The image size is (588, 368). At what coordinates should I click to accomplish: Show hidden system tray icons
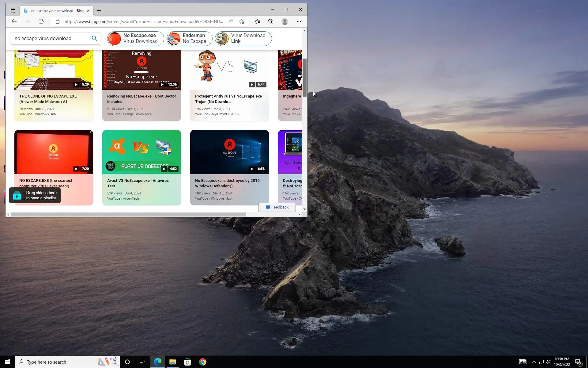(533, 362)
